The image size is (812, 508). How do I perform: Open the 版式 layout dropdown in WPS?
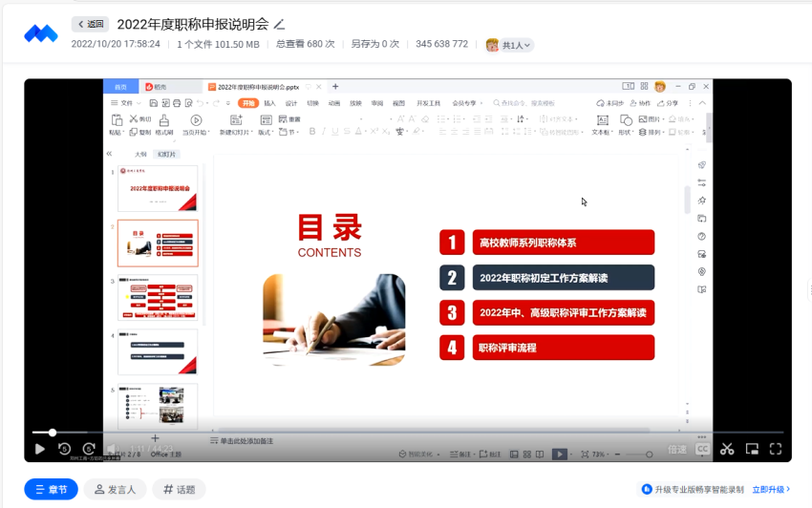click(266, 132)
